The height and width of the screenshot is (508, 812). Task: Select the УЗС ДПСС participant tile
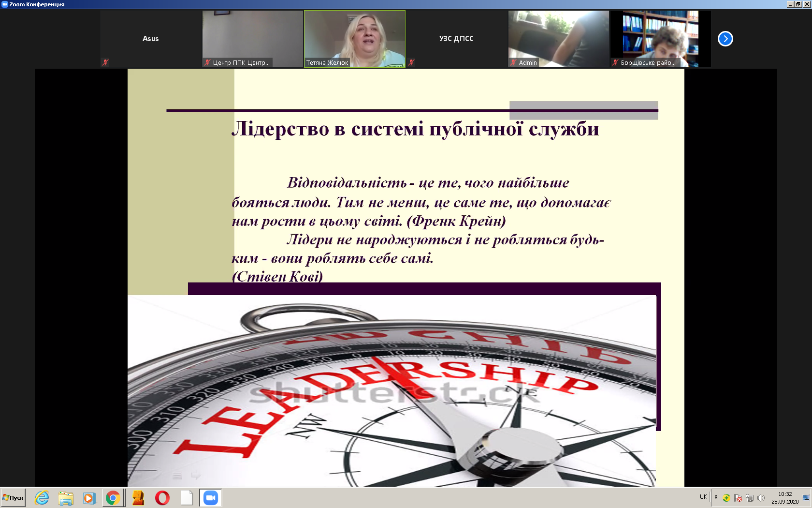click(456, 39)
